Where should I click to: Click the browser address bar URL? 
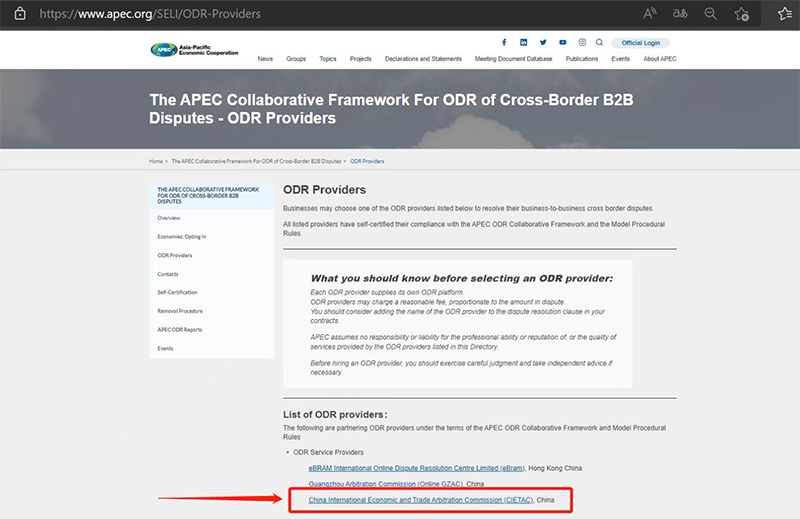click(x=150, y=14)
